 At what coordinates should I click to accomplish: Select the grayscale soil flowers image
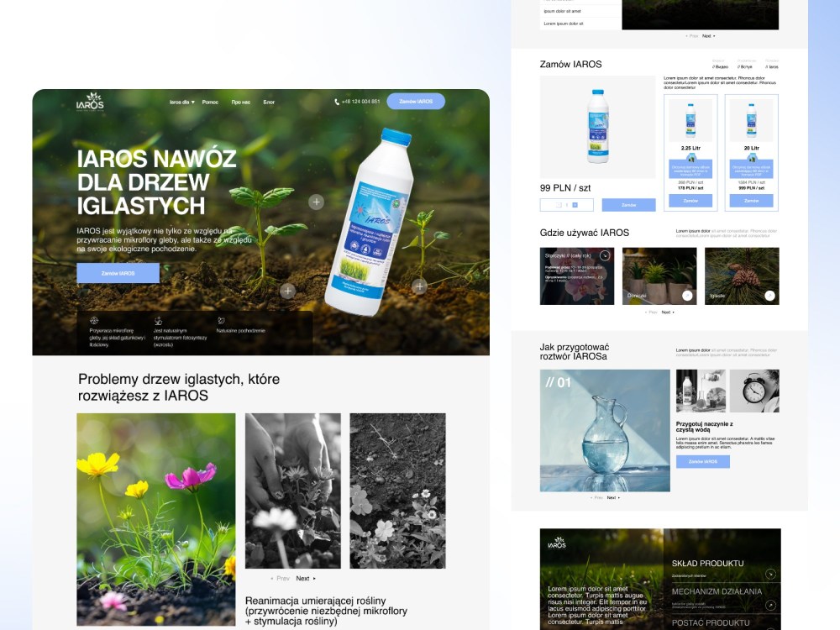(x=397, y=491)
